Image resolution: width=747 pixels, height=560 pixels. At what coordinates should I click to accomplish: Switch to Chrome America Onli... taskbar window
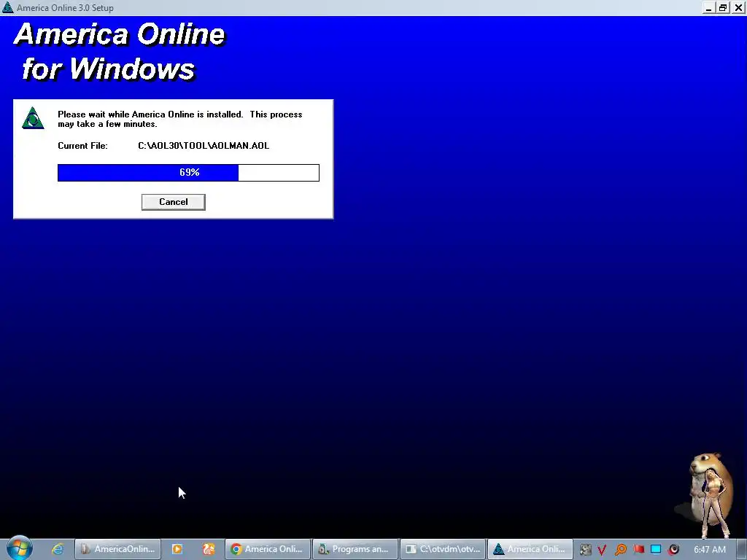267,549
